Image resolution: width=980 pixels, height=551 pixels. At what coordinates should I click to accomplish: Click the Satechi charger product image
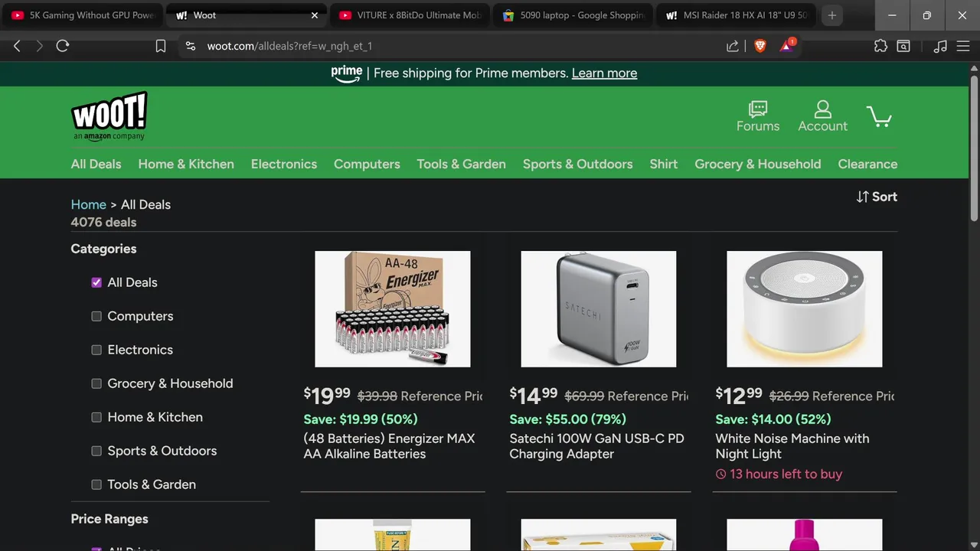(x=599, y=309)
